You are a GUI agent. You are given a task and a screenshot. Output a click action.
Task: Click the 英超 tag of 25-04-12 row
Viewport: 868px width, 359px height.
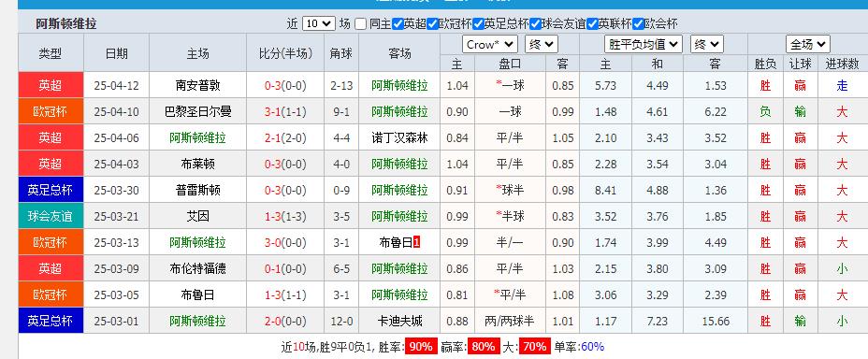51,86
